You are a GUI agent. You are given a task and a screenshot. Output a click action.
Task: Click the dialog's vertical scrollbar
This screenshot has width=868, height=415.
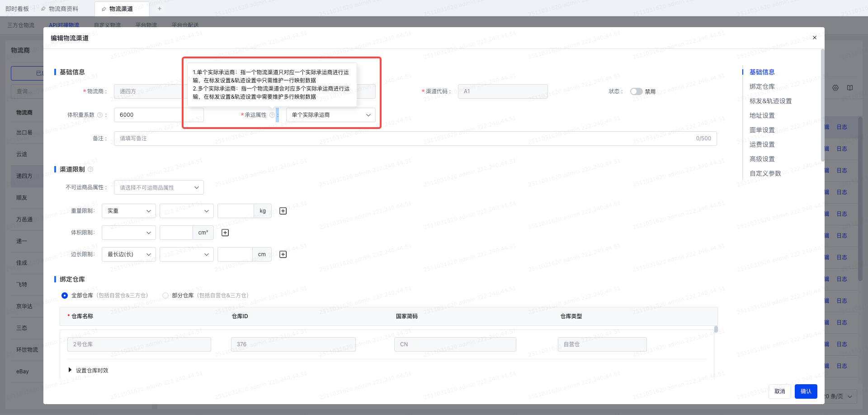822,105
